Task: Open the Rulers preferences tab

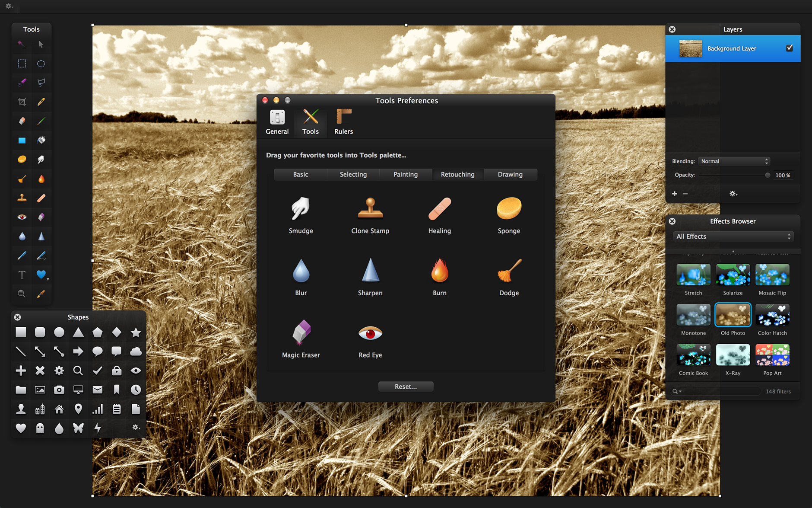Action: (x=344, y=122)
